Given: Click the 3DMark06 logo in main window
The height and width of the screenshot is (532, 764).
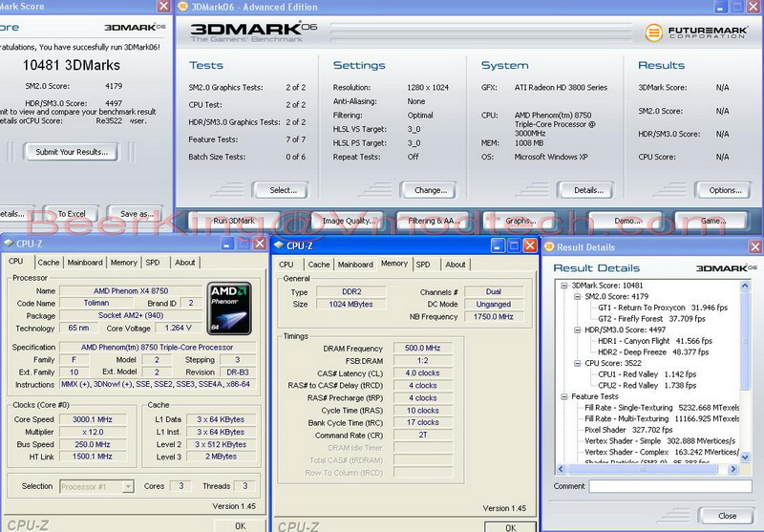Looking at the screenshot, I should click(x=253, y=32).
